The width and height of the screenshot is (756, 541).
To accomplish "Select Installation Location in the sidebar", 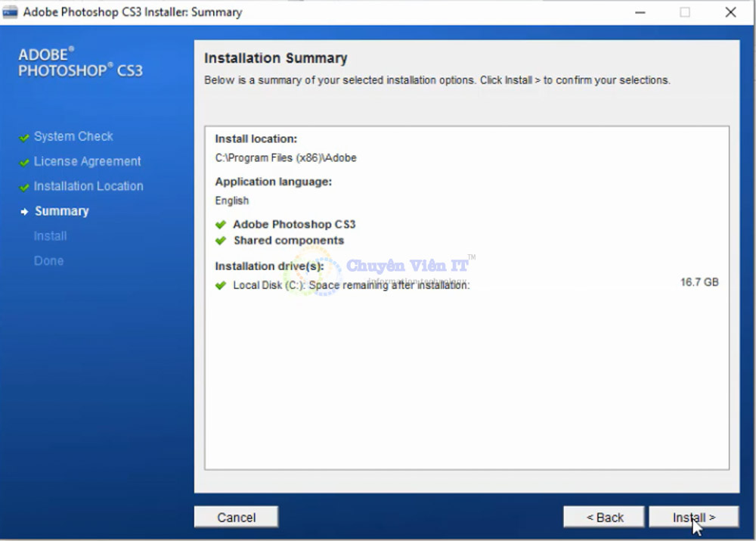I will [89, 186].
